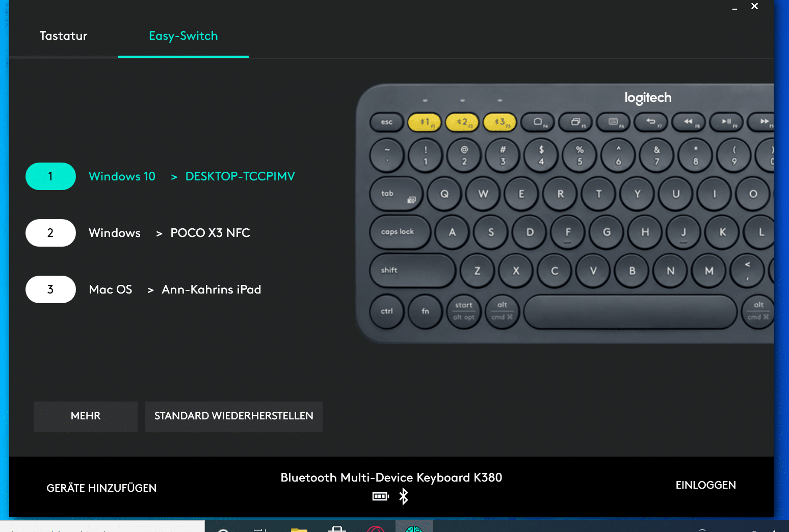The image size is (789, 532).
Task: Click the battery status icon
Action: click(x=381, y=496)
